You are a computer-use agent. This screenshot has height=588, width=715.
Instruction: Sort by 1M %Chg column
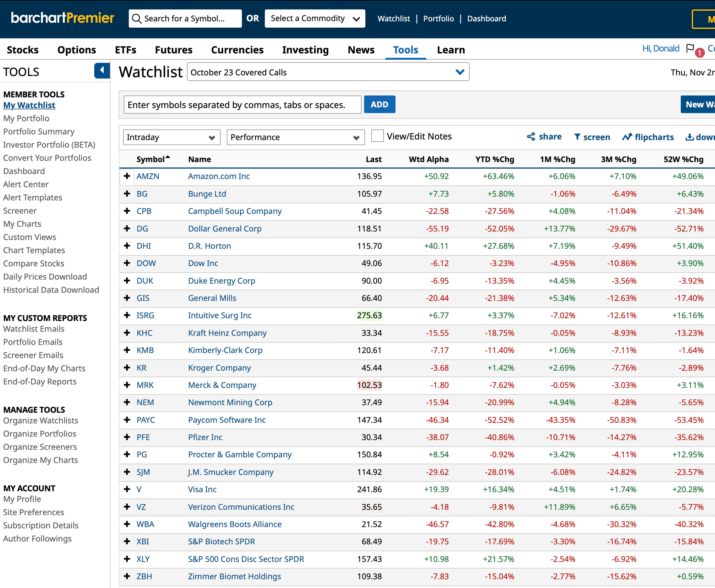point(558,159)
